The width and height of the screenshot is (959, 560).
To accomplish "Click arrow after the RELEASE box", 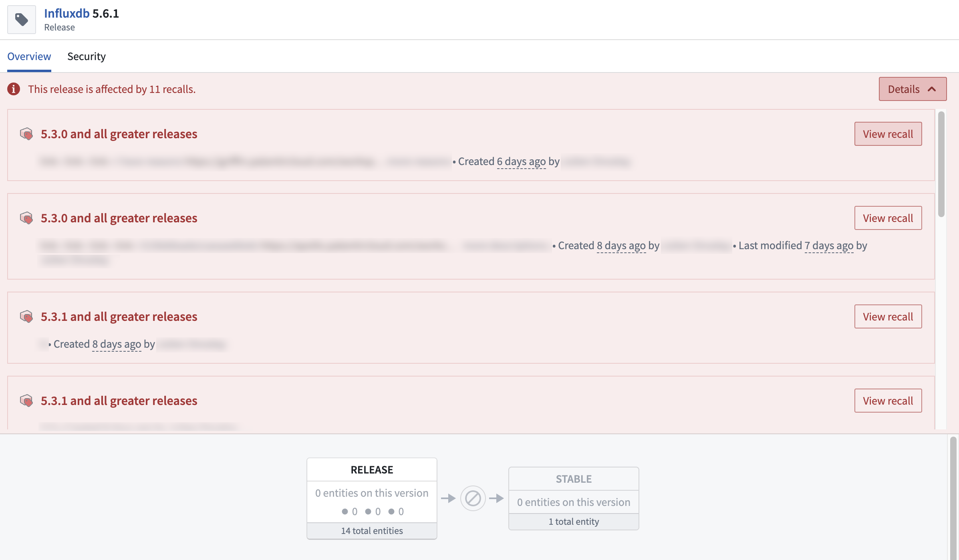I will tap(448, 498).
